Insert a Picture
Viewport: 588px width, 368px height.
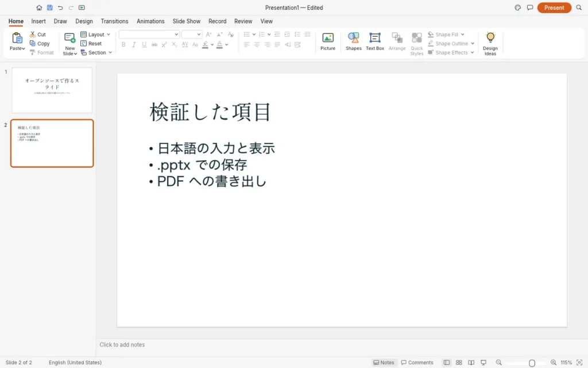[x=328, y=41]
